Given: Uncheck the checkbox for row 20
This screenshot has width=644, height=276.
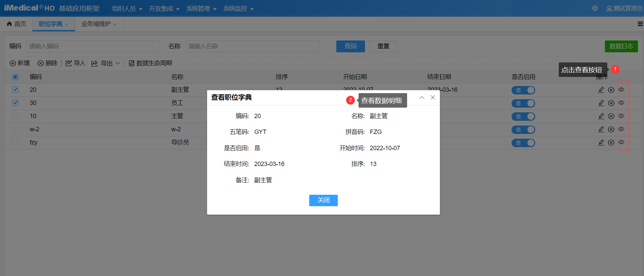Looking at the screenshot, I should [x=15, y=90].
